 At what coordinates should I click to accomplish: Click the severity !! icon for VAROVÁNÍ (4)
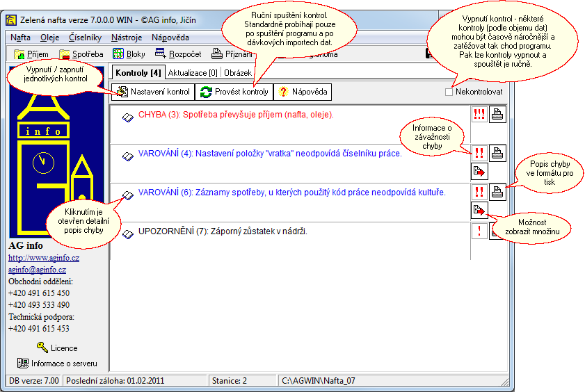pyautogui.click(x=479, y=153)
